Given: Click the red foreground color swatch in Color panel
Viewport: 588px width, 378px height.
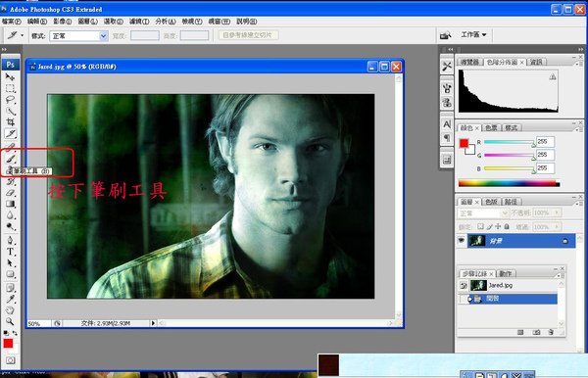Looking at the screenshot, I should point(464,143).
